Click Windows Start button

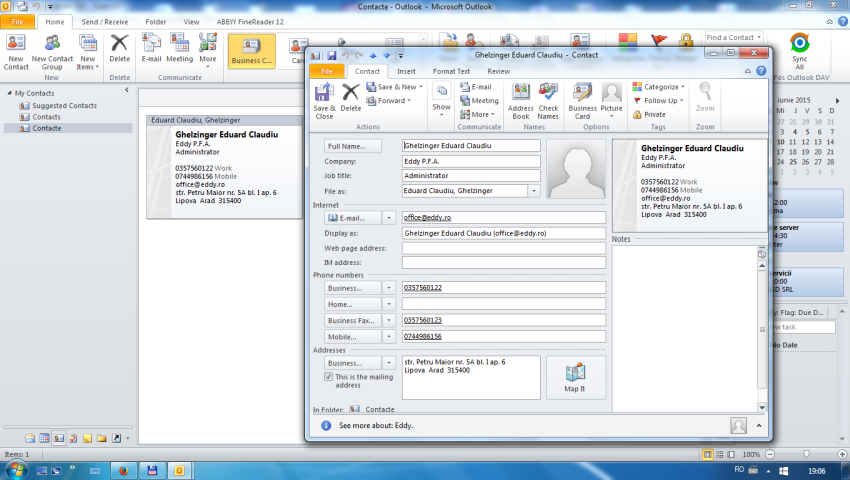[x=15, y=470]
